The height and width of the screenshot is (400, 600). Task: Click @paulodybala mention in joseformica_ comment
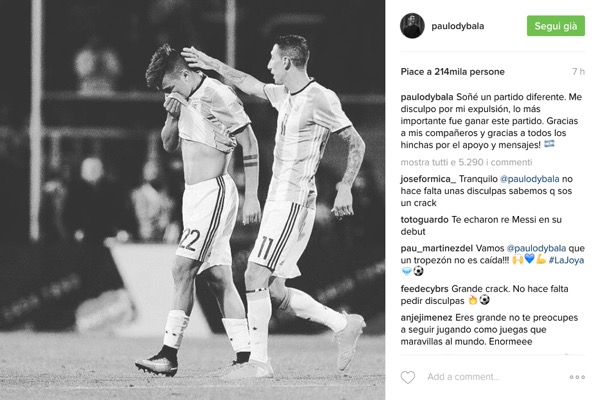pyautogui.click(x=530, y=179)
